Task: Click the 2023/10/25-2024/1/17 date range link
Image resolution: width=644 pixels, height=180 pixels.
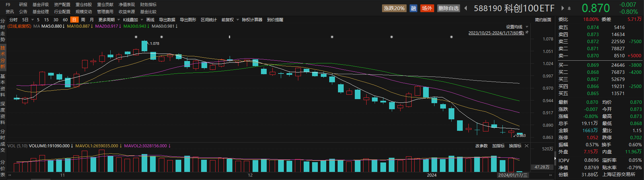Action: 496,33
